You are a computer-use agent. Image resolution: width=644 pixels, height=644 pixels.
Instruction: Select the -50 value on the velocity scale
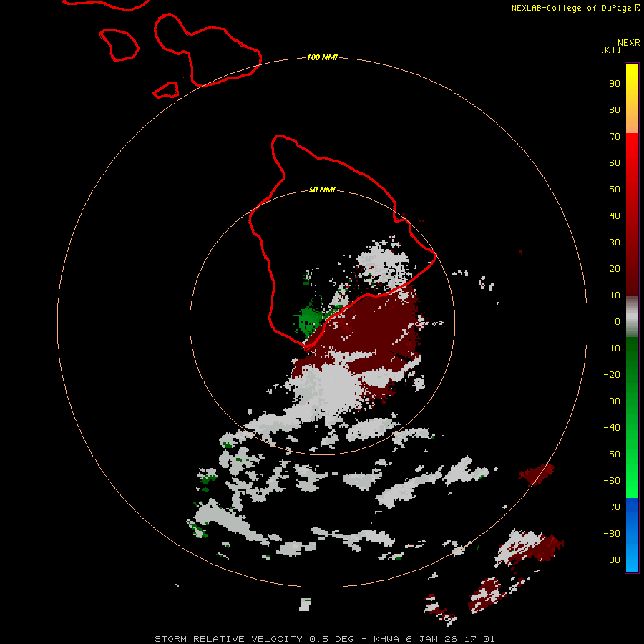coord(612,454)
